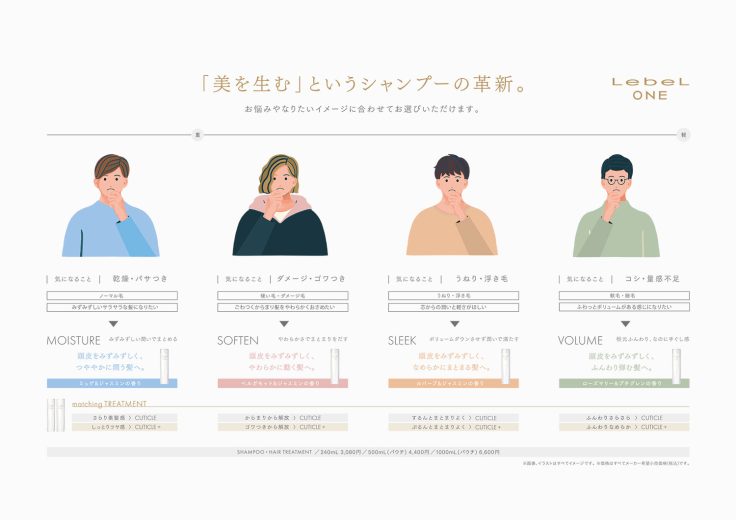Click the shampoo bottle image next to SLEEK text
This screenshot has height=520, width=736.
pyautogui.click(x=506, y=367)
